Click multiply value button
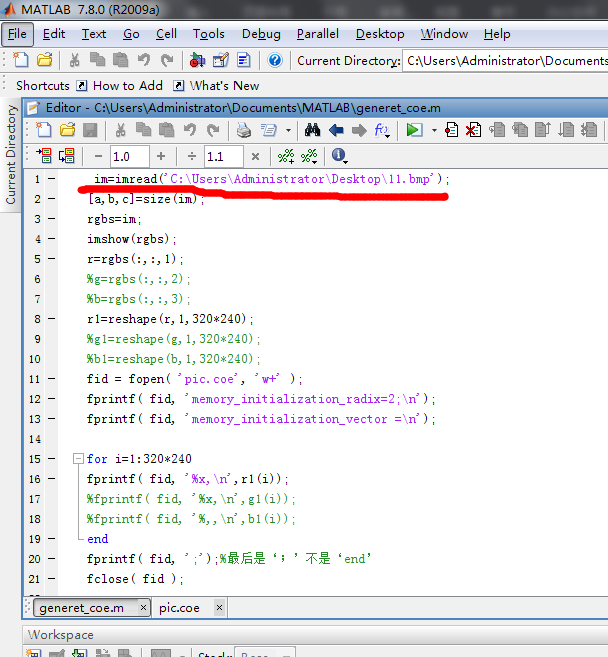The image size is (608, 657). point(255,157)
